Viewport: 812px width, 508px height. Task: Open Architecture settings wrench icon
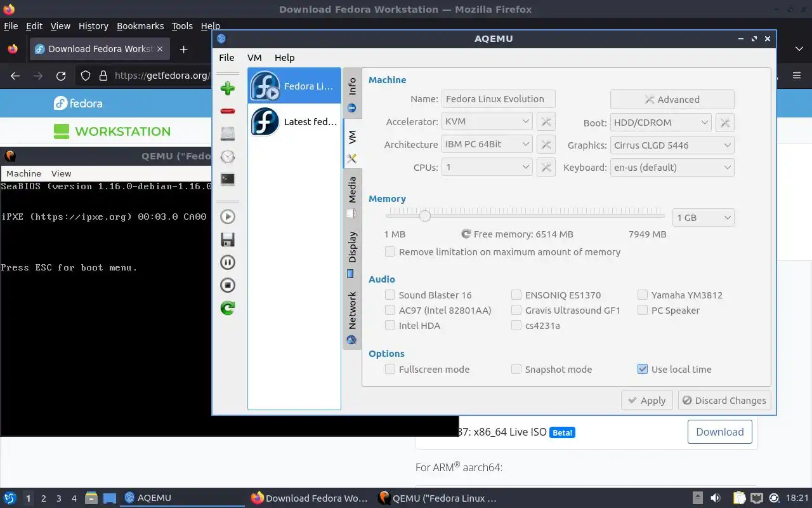(546, 144)
